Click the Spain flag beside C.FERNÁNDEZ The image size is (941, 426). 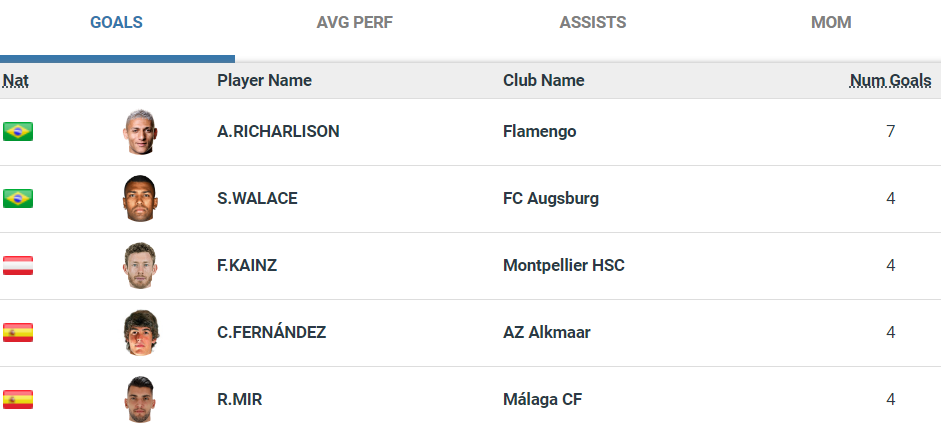click(18, 332)
